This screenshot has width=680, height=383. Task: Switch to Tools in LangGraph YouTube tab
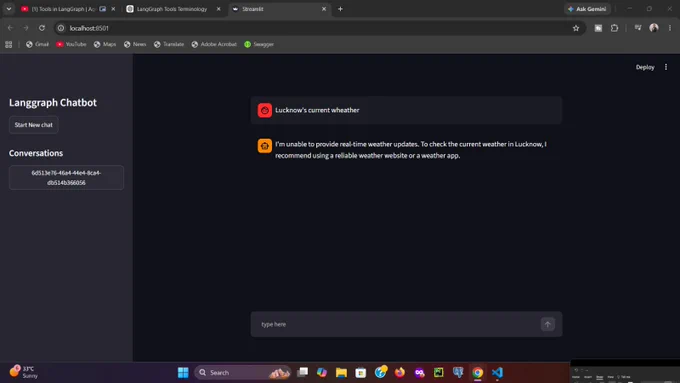tap(63, 9)
